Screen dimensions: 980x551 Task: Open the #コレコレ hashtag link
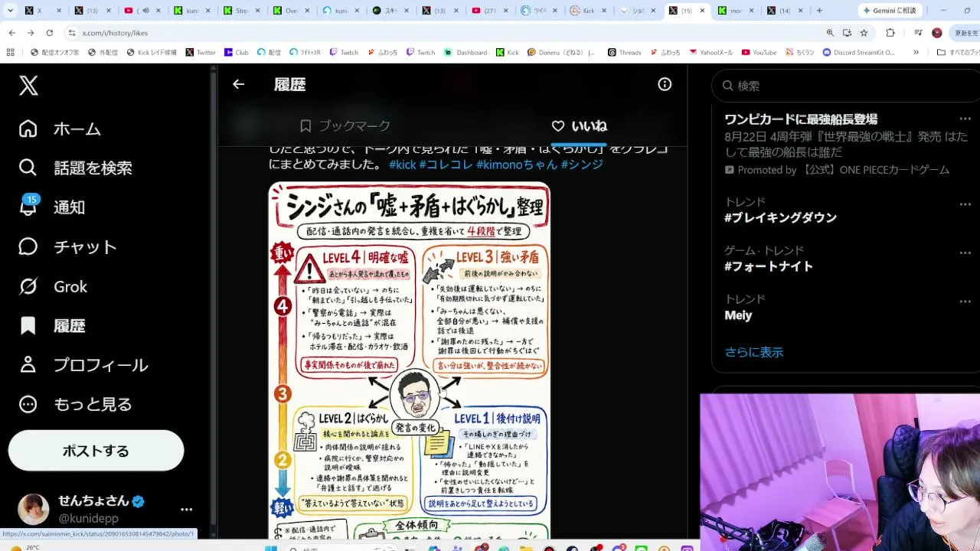click(x=446, y=165)
